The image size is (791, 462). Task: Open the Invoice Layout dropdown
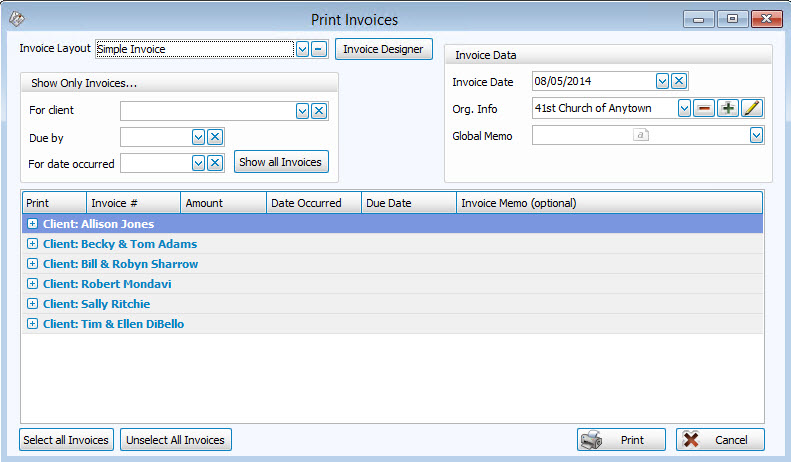coord(302,49)
